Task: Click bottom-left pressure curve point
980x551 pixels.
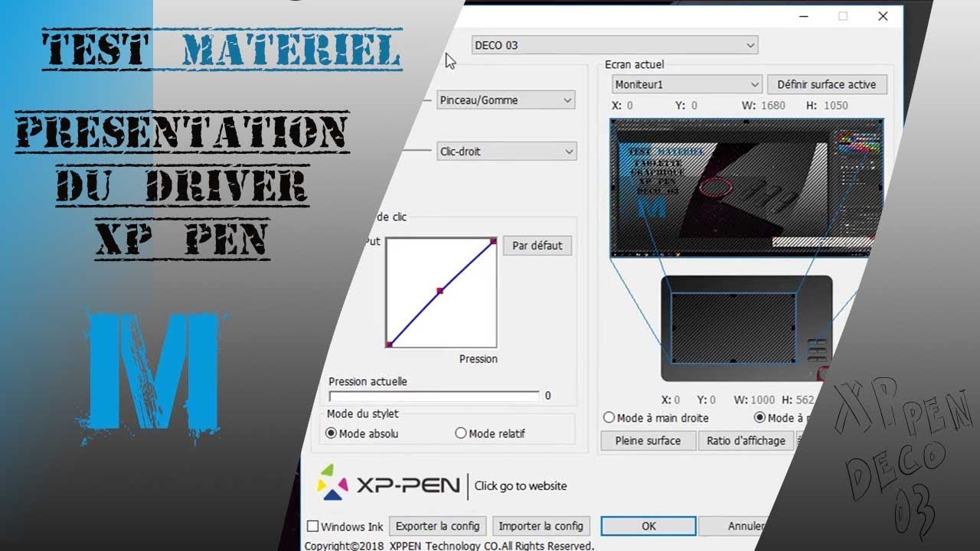Action: pos(389,344)
